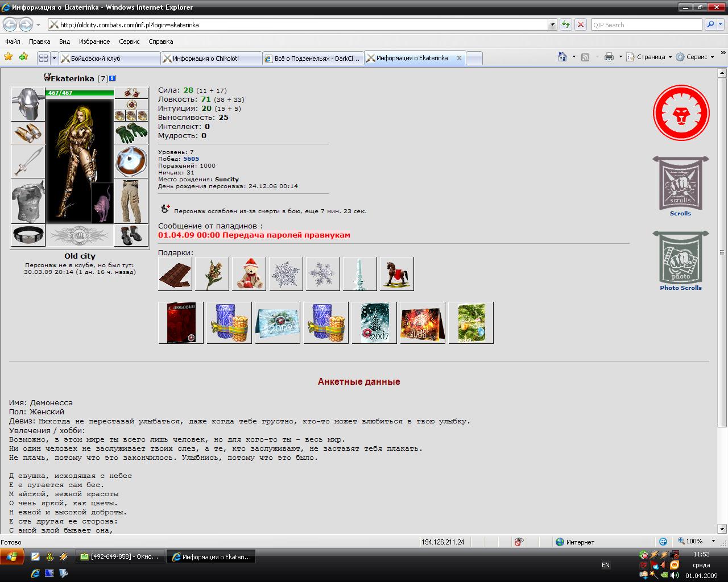Click the browser Forward button

pos(26,24)
